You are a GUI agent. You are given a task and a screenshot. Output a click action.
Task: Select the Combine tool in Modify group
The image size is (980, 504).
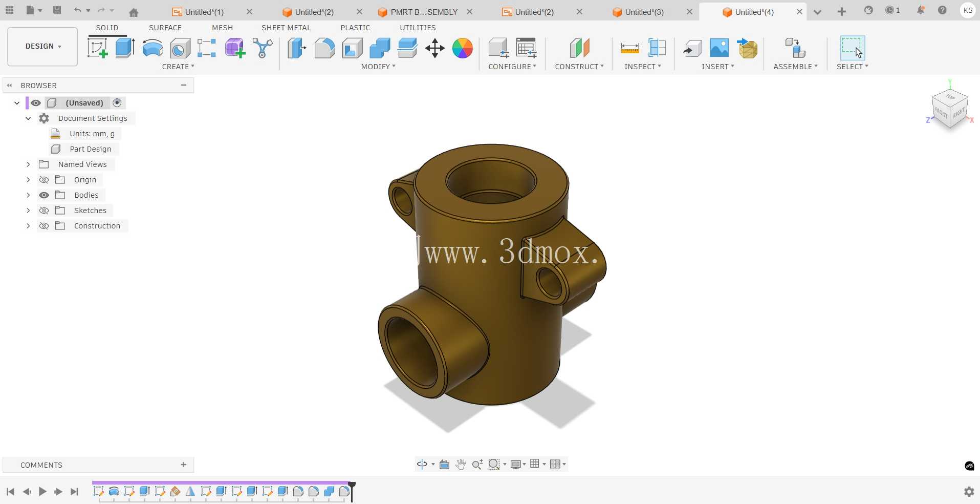(380, 48)
